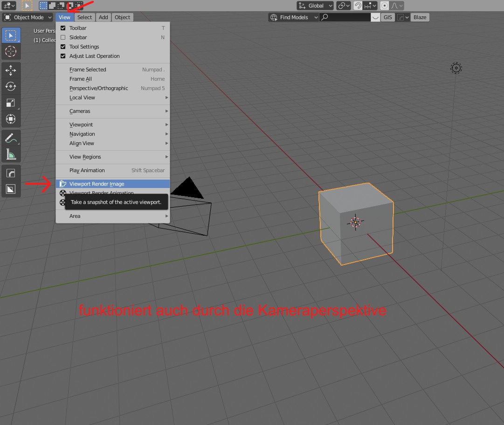Uncheck the Toolbar checkbox
Image resolution: width=504 pixels, height=425 pixels.
(63, 28)
